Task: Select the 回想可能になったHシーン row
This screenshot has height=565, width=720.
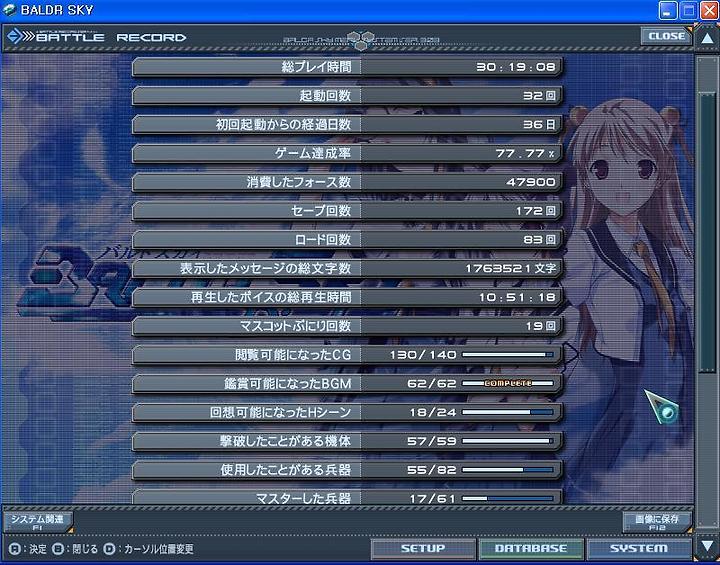Action: (x=347, y=412)
